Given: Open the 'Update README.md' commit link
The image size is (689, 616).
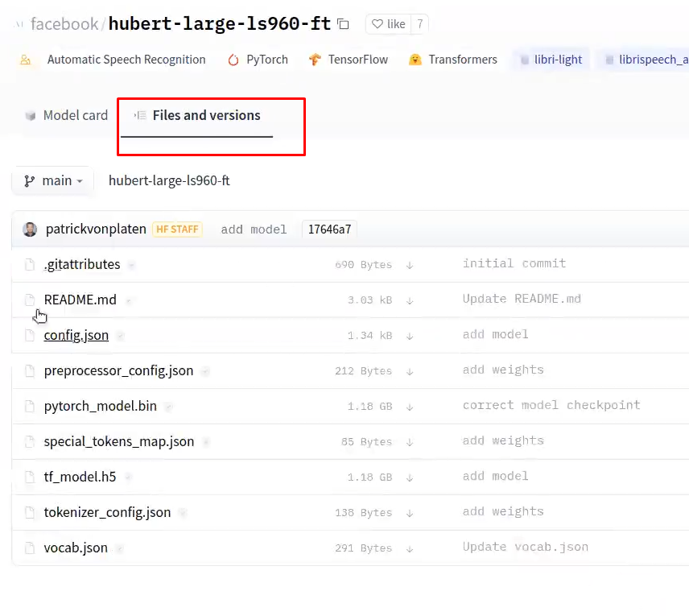Looking at the screenshot, I should 522,299.
